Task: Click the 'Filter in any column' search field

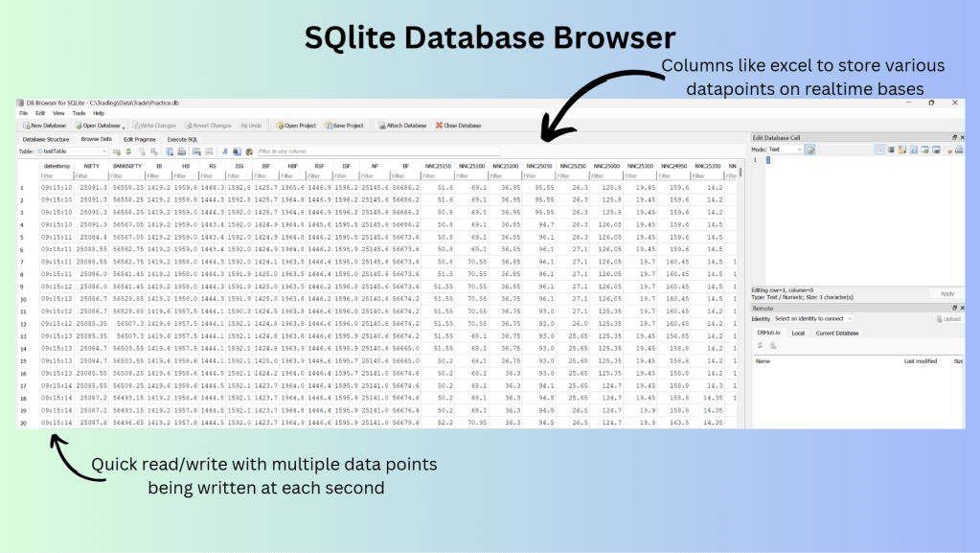Action: 297,150
